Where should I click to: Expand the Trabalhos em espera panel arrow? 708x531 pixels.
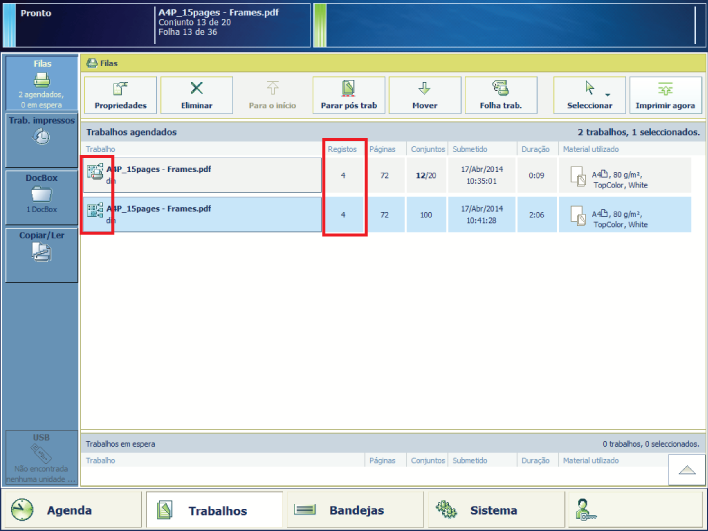pyautogui.click(x=687, y=470)
